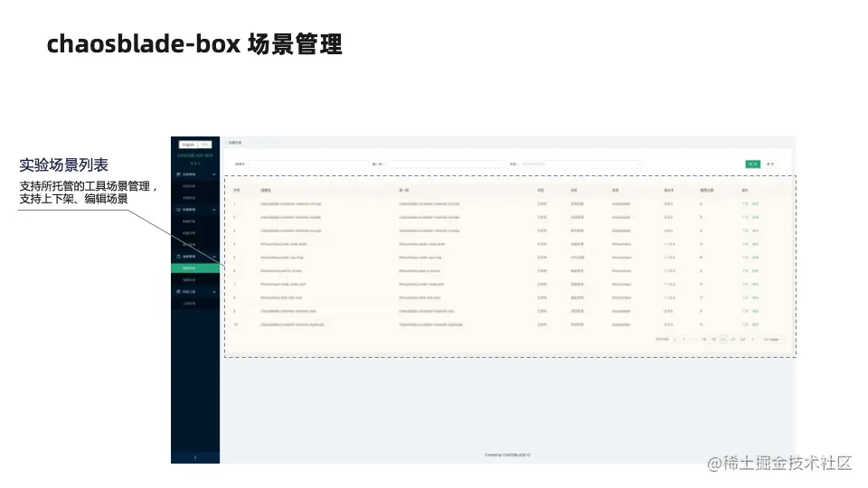Click the green search button
The height and width of the screenshot is (488, 868).
753,164
